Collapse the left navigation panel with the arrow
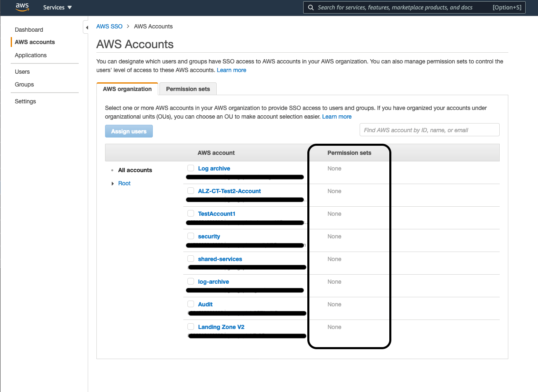Image resolution: width=538 pixels, height=392 pixels. pyautogui.click(x=87, y=28)
